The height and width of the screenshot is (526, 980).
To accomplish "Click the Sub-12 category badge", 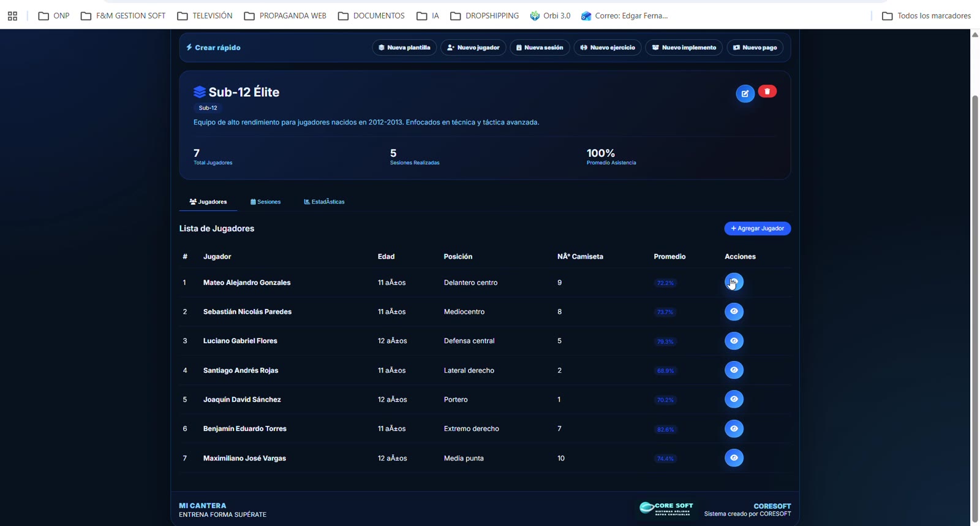I will coord(208,108).
